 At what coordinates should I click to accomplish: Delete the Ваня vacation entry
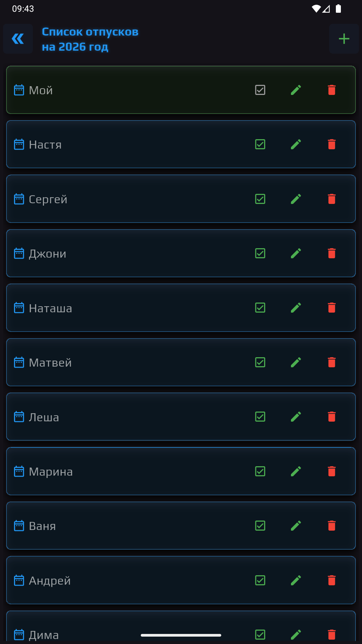pyautogui.click(x=332, y=526)
